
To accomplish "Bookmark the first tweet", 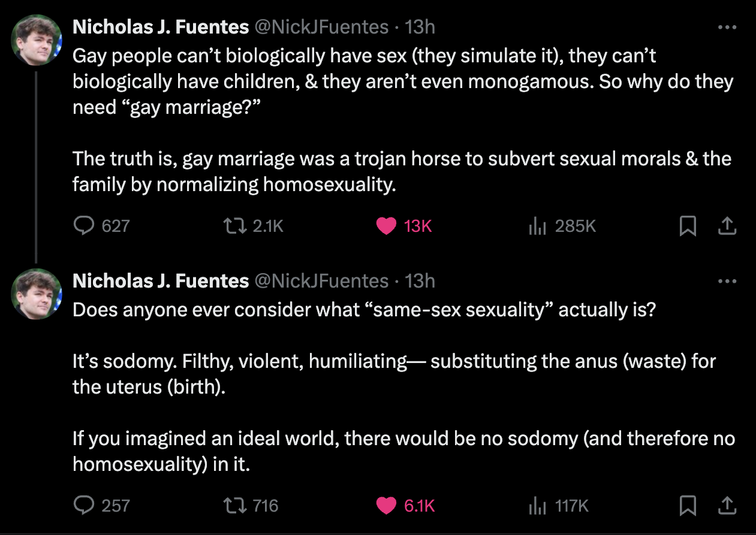I will [688, 226].
